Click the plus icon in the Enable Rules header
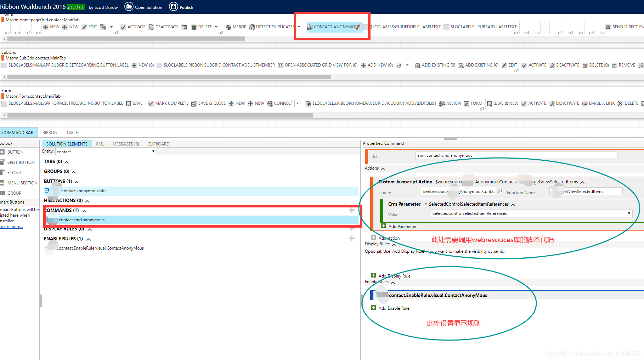 352,239
